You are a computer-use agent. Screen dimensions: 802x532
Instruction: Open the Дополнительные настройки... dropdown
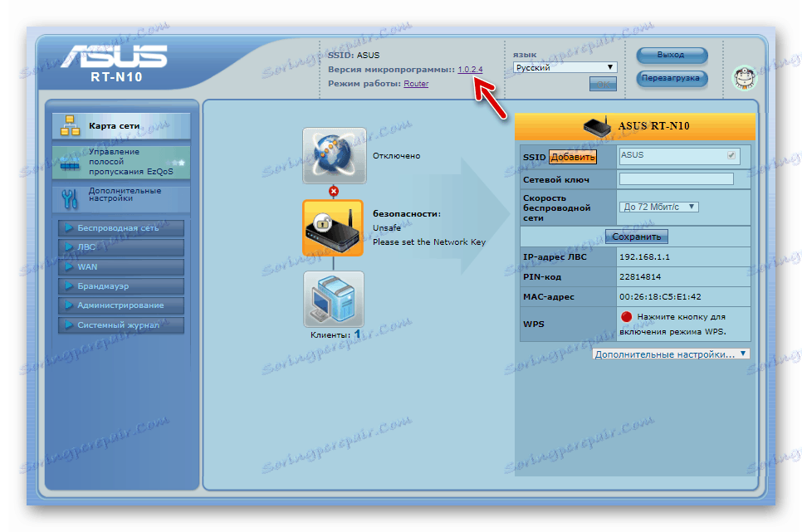point(671,354)
